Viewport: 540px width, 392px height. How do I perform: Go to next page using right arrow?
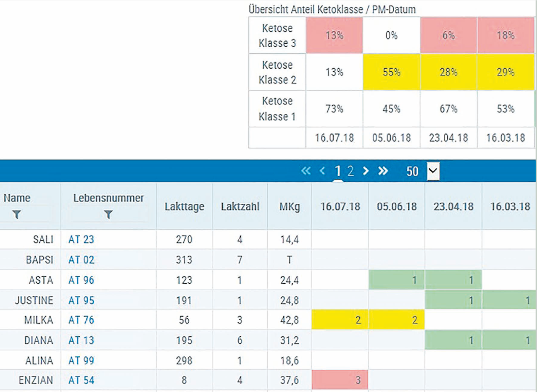(366, 171)
